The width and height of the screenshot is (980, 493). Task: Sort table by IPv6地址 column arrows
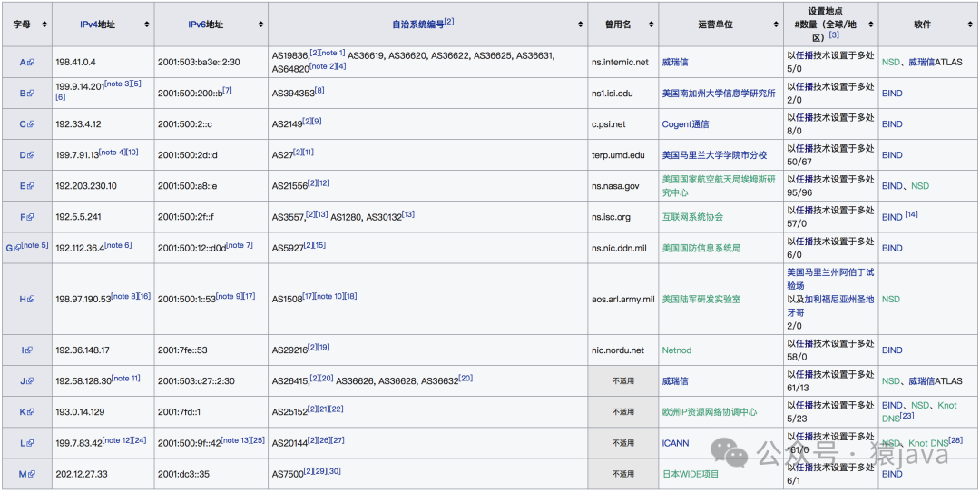[260, 25]
